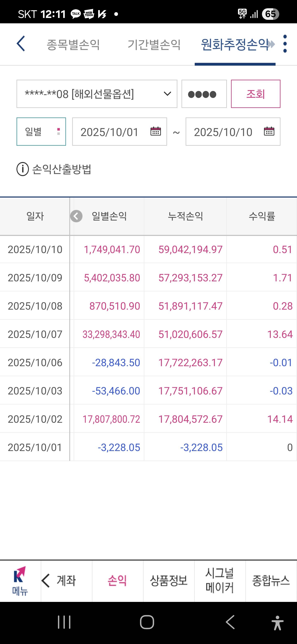
Task: Select the 원화추정손익 tab
Action: click(x=235, y=45)
